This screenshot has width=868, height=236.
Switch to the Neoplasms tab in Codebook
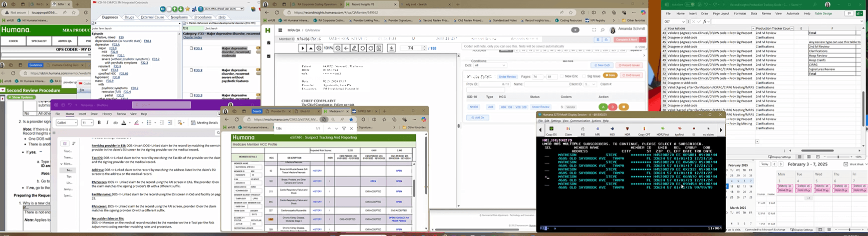click(179, 17)
